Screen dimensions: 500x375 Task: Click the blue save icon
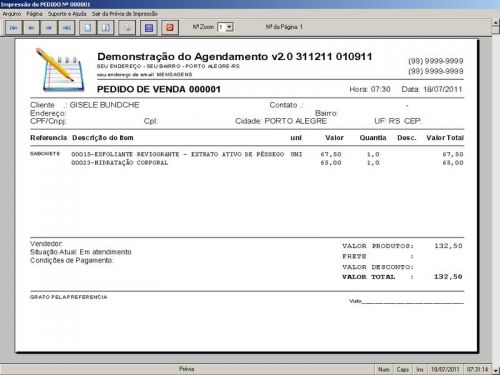(149, 28)
